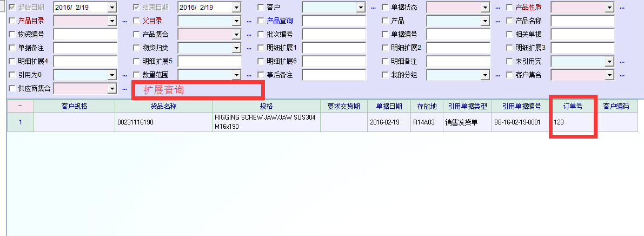Expand the 起始日期 date dropdown
Viewport: 644px width, 236px height.
click(112, 8)
